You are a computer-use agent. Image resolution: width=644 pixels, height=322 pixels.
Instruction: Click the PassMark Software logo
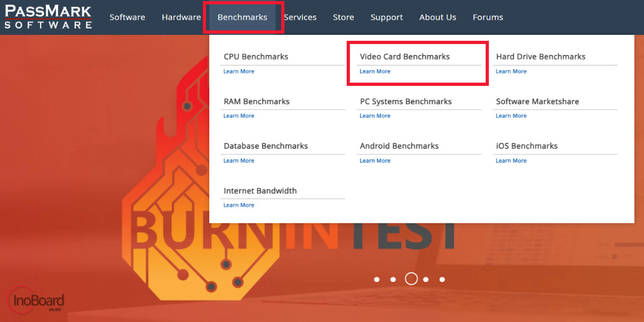(x=48, y=17)
